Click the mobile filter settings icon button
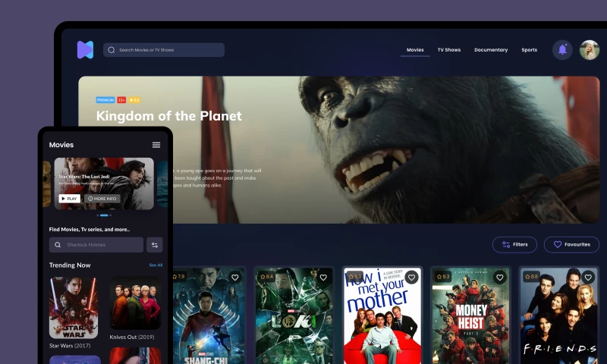 (x=155, y=245)
